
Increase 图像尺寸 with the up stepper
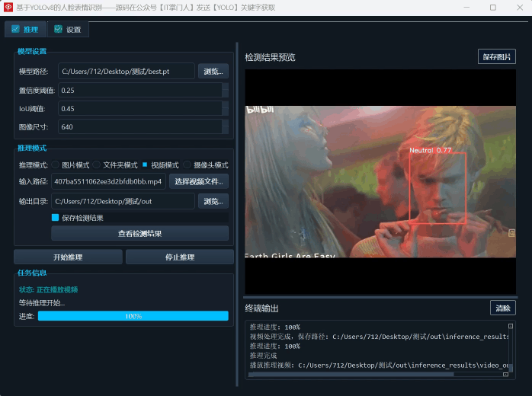[x=226, y=123]
